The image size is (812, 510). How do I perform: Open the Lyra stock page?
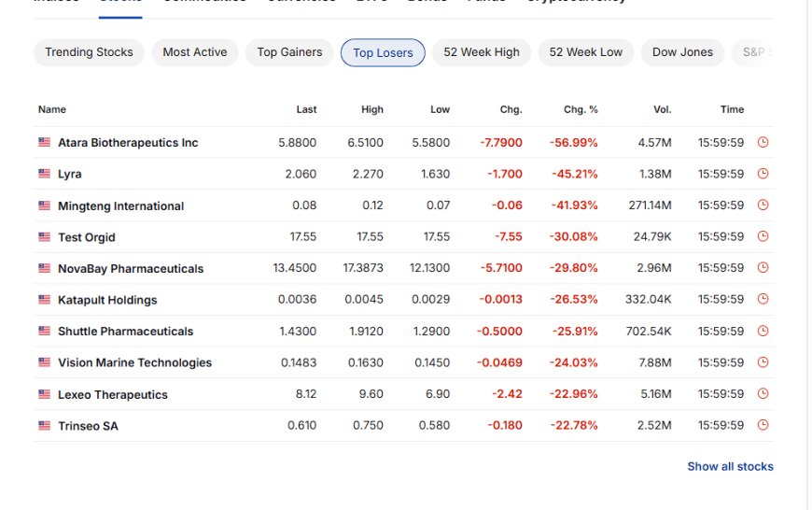coord(70,174)
